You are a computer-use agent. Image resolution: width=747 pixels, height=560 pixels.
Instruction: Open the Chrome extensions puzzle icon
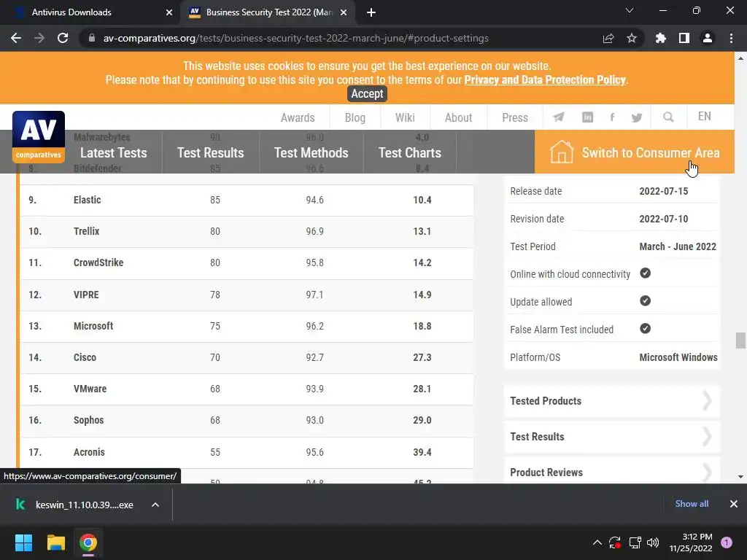[x=660, y=38]
